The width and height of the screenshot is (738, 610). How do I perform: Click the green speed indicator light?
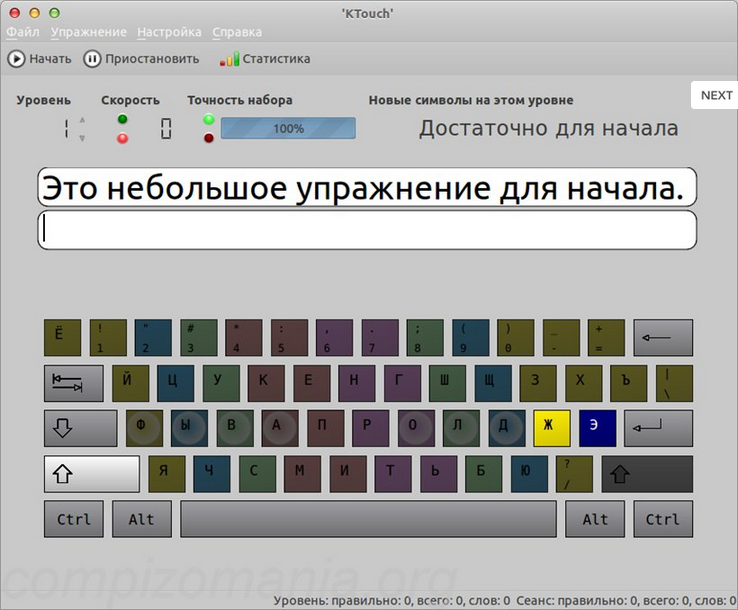pos(122,119)
